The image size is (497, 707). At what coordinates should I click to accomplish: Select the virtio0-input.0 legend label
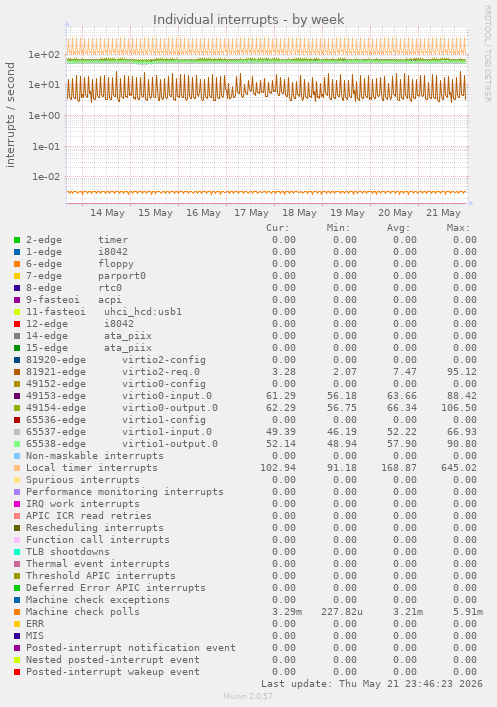coord(166,396)
